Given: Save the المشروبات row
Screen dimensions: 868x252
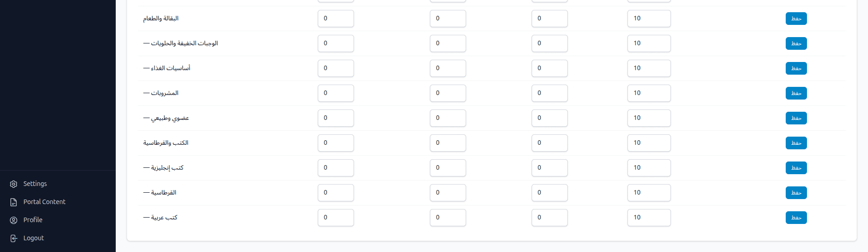Looking at the screenshot, I should pyautogui.click(x=796, y=93).
